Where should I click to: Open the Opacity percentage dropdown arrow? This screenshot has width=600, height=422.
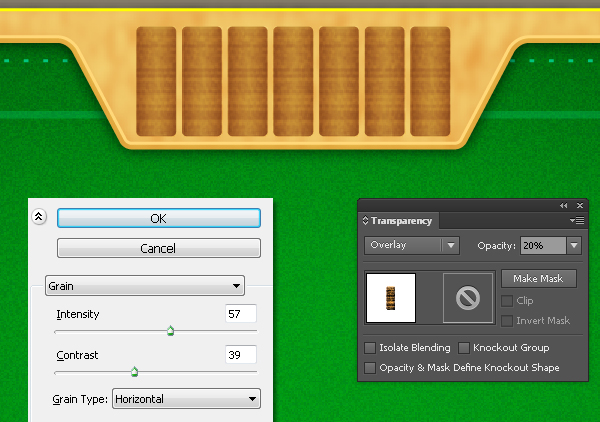[x=574, y=245]
